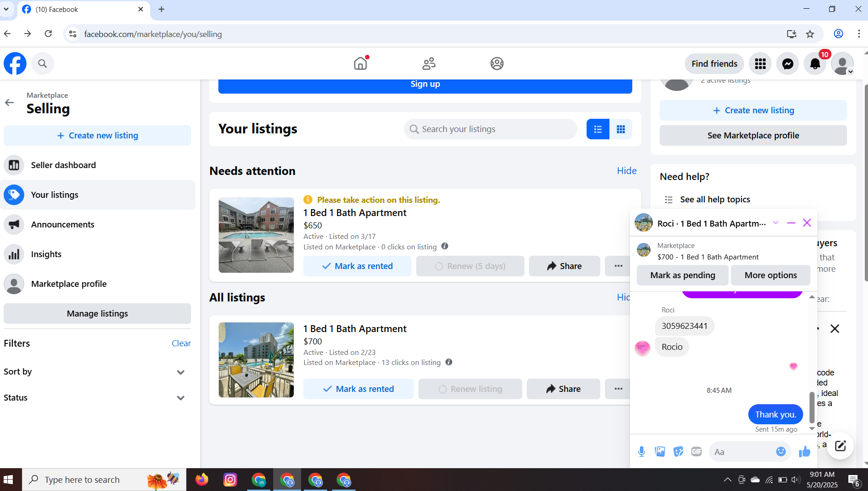
Task: Click Find friends button
Action: pos(715,63)
